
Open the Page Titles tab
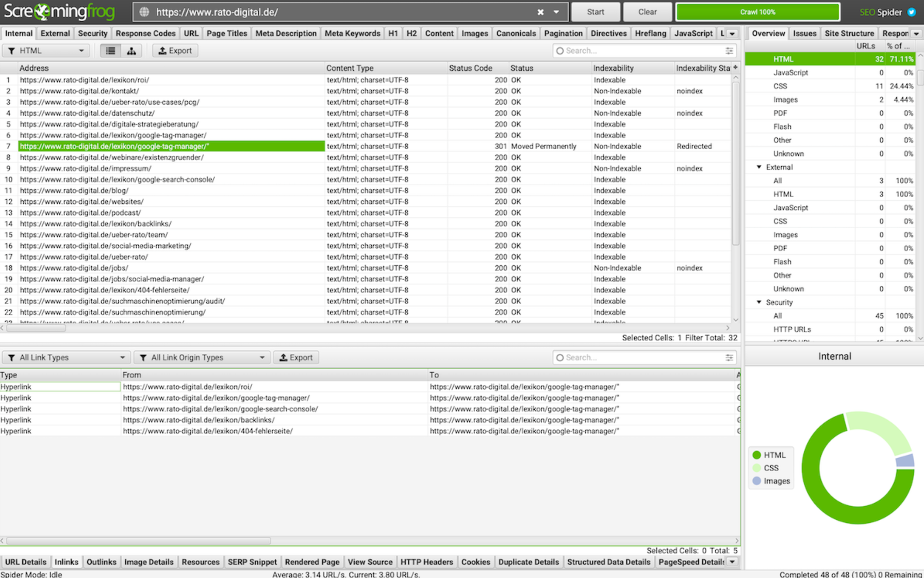click(x=227, y=33)
